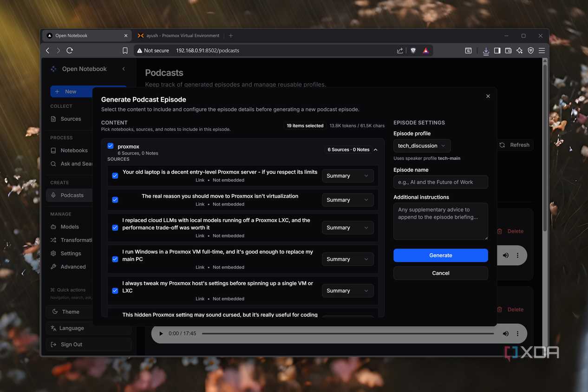
Task: Click the Language button in the sidebar
Action: (89, 328)
